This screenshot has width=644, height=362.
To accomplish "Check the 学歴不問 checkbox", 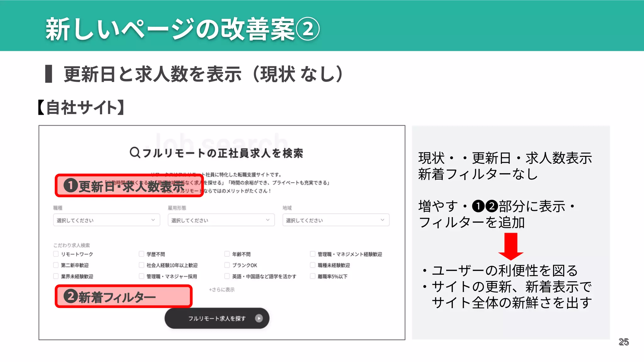I will 142,254.
